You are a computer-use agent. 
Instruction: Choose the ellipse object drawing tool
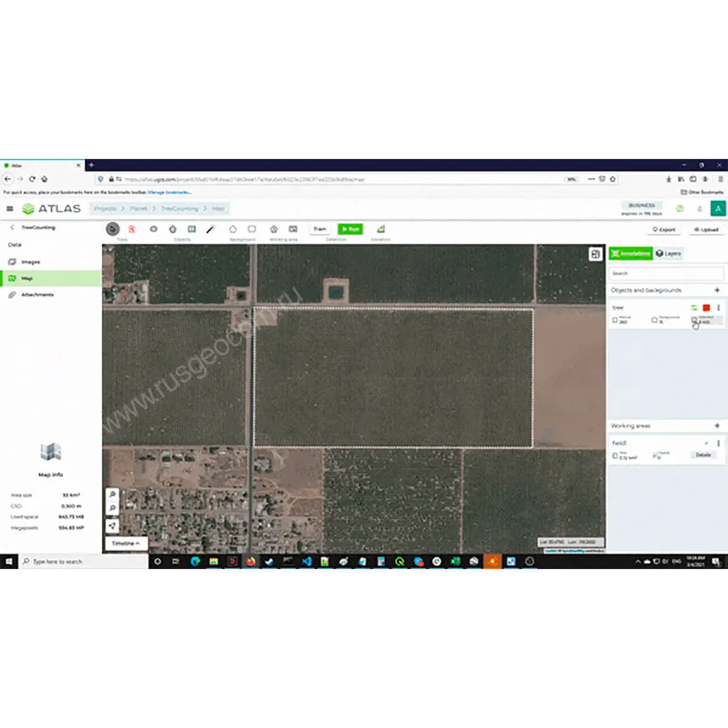click(x=153, y=229)
